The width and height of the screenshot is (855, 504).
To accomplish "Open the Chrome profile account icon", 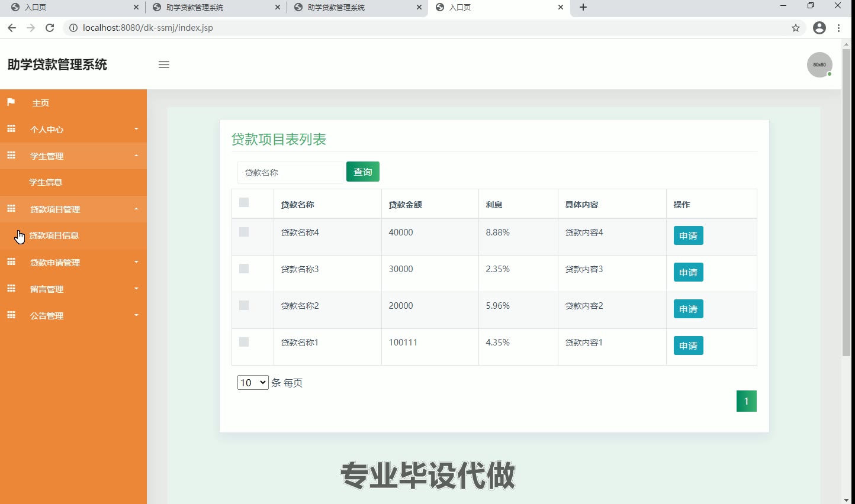I will point(819,28).
